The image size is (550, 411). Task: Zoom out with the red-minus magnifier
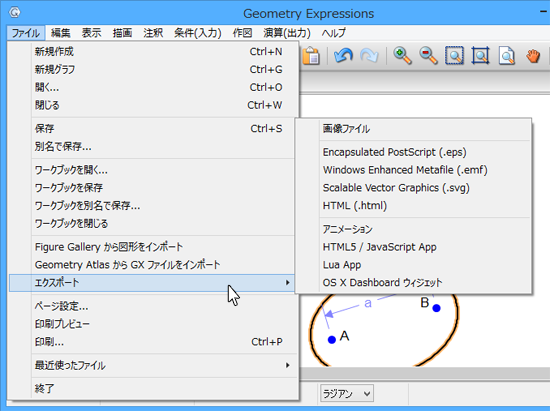428,56
